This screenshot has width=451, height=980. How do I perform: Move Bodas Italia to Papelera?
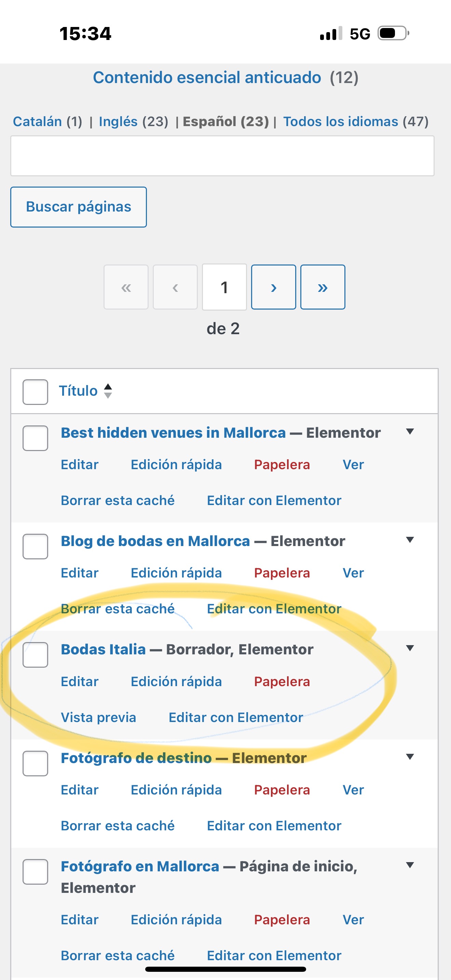click(282, 681)
